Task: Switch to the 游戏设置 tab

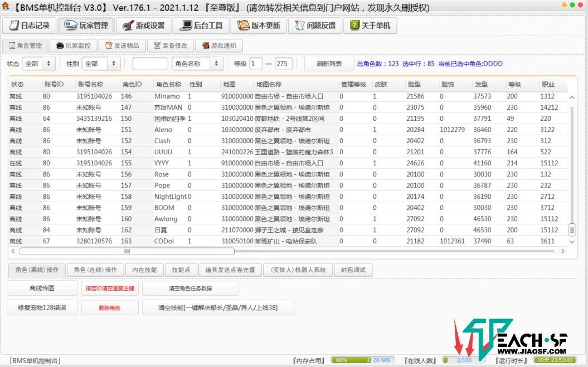Action: pyautogui.click(x=144, y=26)
